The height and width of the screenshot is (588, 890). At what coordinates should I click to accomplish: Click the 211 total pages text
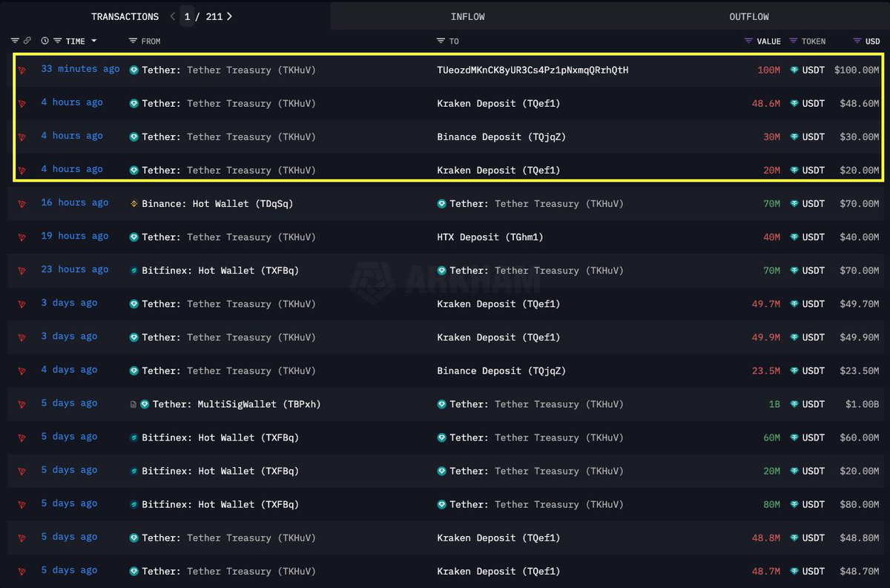click(x=214, y=16)
